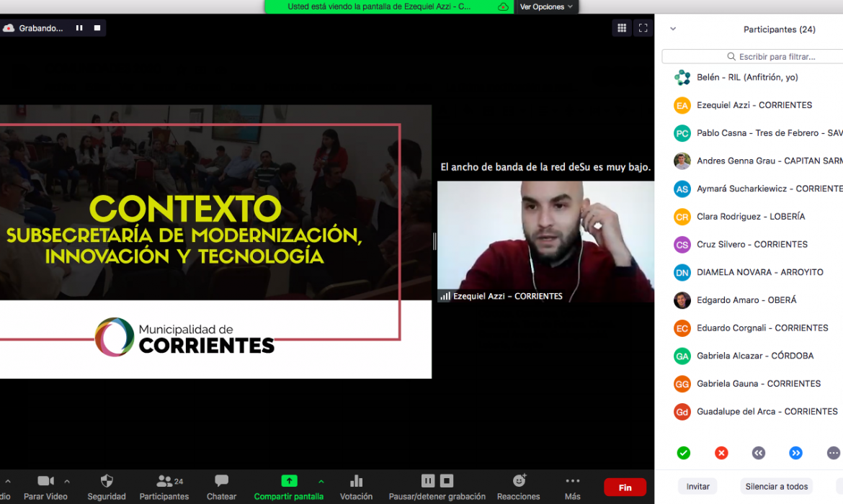Pause recording via toolbar pause icon
This screenshot has height=504, width=843.
tap(428, 480)
